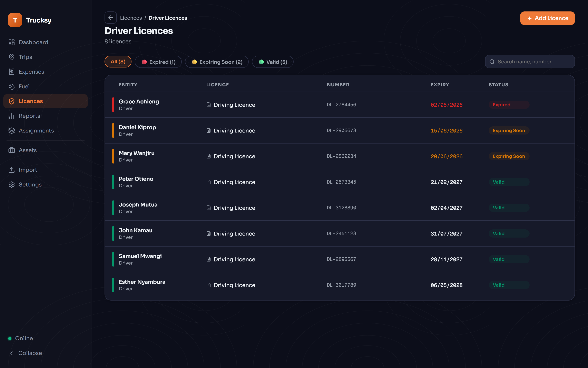Click the Number column header
The width and height of the screenshot is (588, 368).
[x=338, y=85]
